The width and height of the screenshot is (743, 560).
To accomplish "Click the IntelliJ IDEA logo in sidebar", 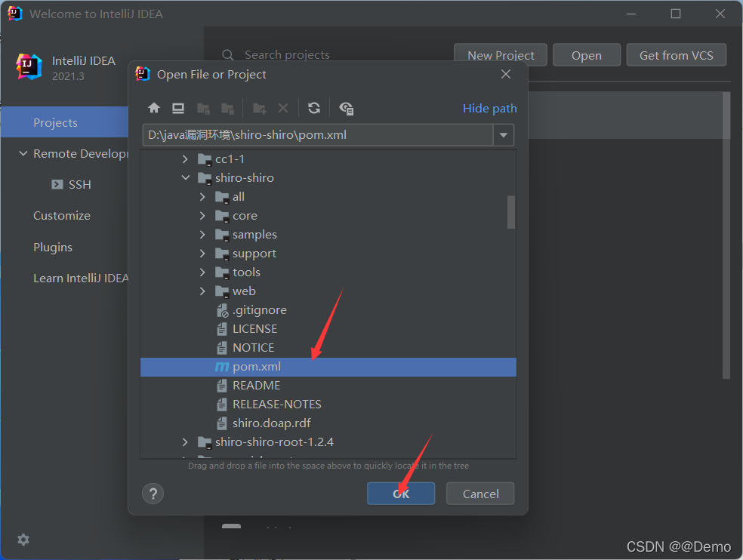I will tap(29, 67).
